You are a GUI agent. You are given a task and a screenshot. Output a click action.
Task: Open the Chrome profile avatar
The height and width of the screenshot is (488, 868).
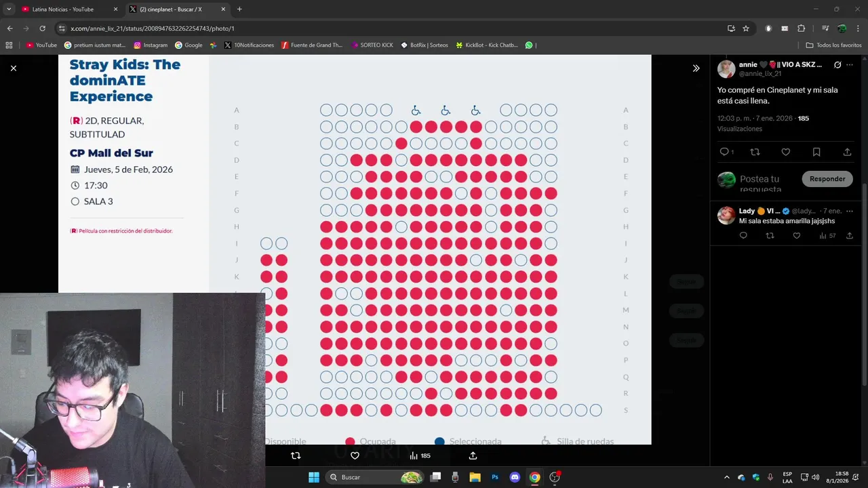842,28
